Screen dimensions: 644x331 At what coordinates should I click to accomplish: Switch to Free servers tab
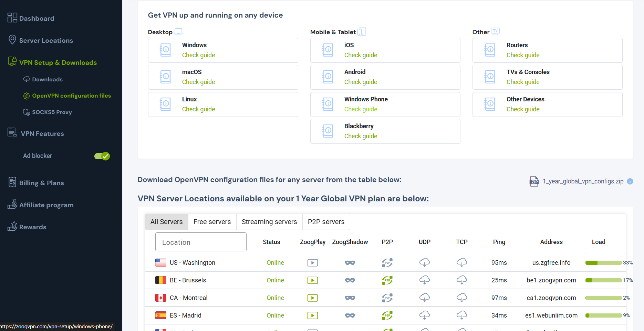212,222
